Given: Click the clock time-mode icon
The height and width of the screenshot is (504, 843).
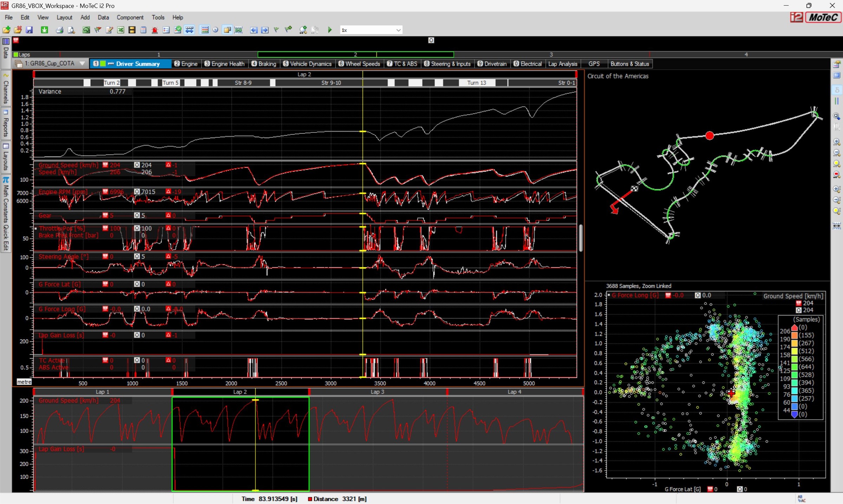Looking at the screenshot, I should pos(216,30).
